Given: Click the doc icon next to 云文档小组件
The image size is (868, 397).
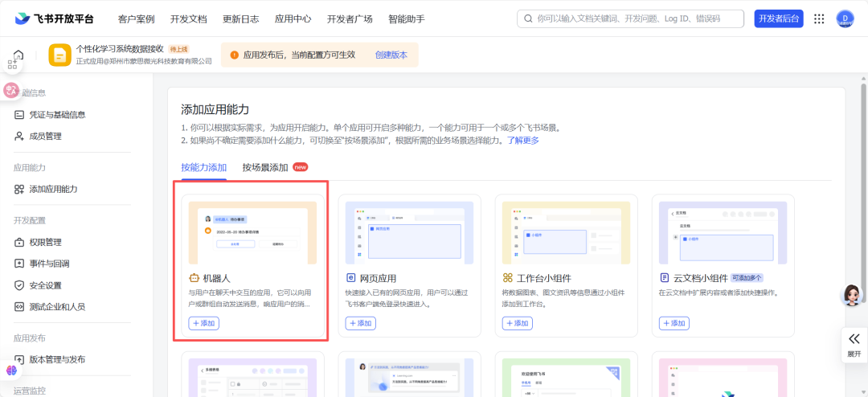Looking at the screenshot, I should pos(665,278).
